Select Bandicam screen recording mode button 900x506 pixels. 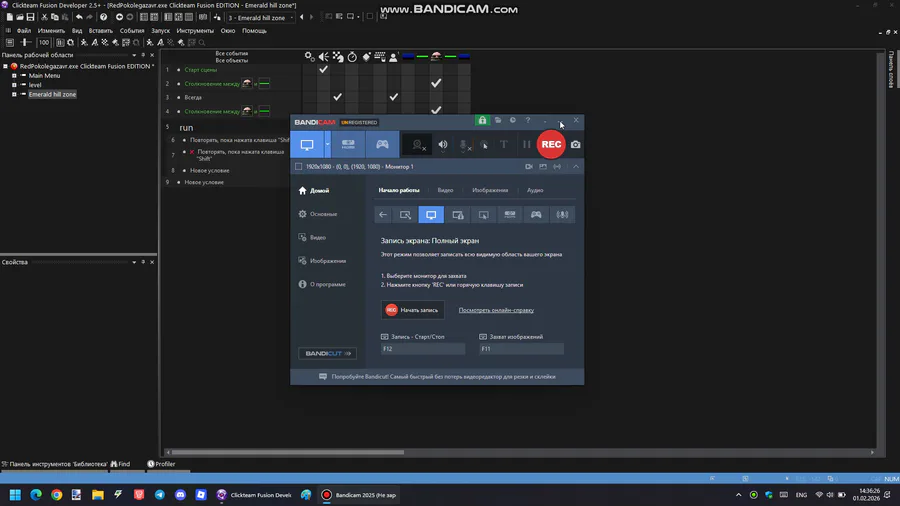[x=307, y=145]
